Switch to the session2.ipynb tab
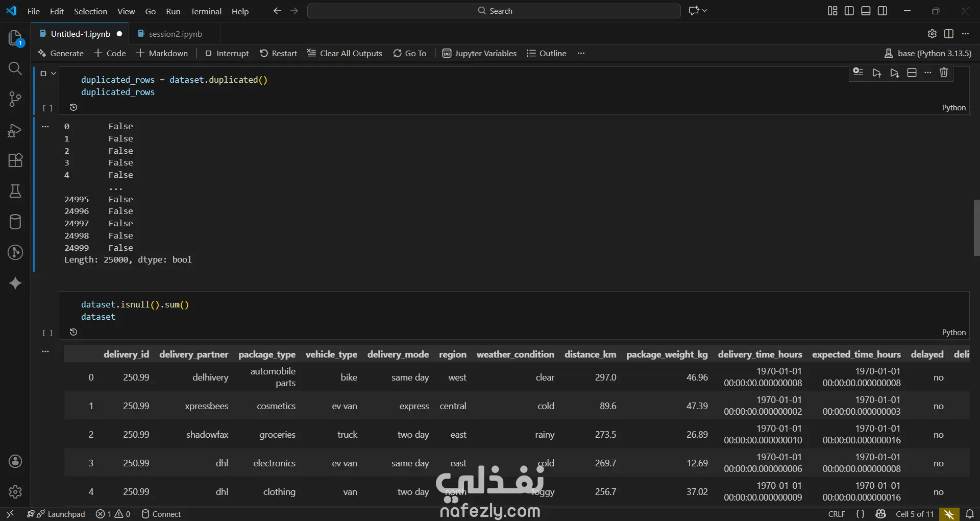The image size is (980, 521). coord(175,34)
